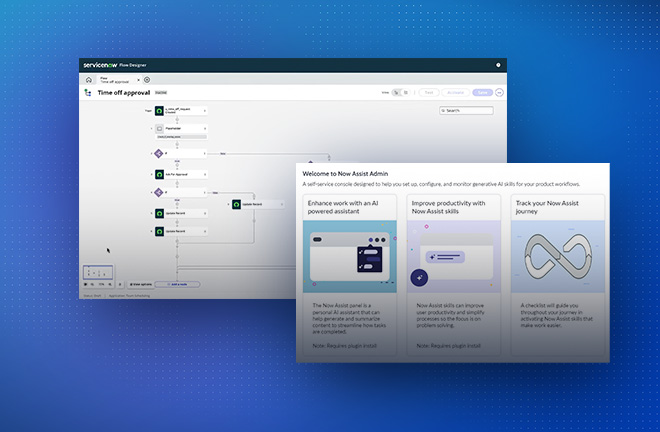Screen dimensions: 660x432
Task: Close the Time off approval tab
Action: [138, 80]
